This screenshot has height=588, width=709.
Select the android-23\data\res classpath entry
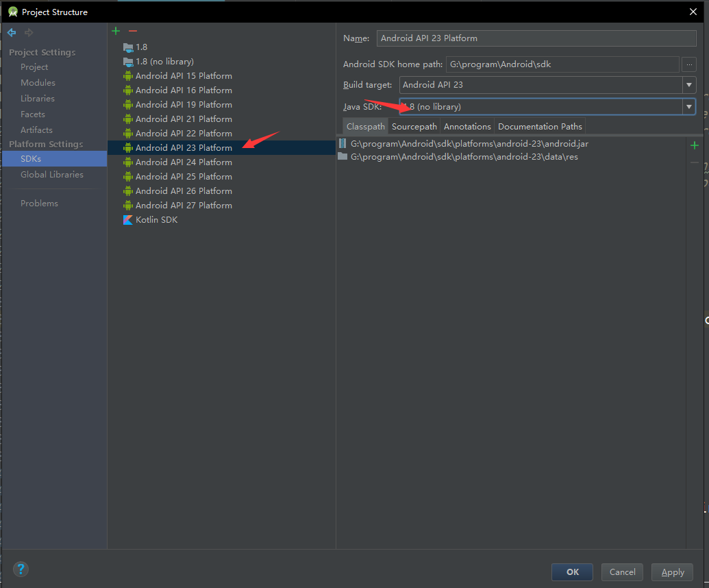512,156
